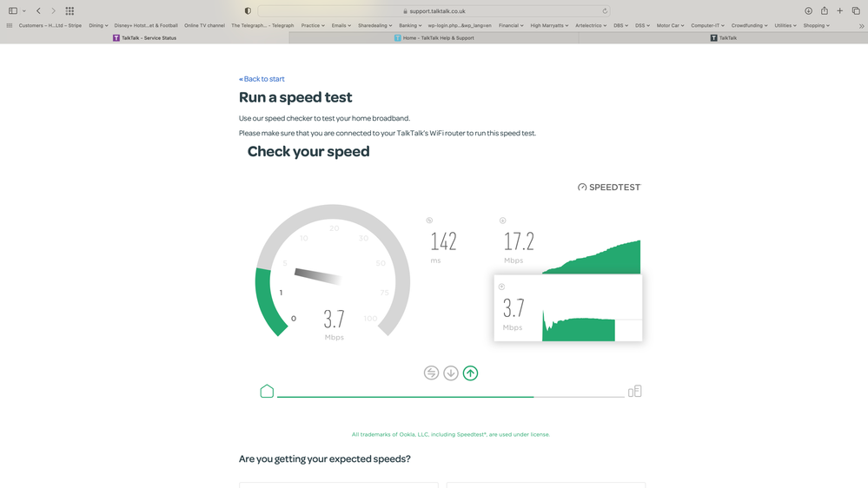This screenshot has height=488, width=868.
Task: Click the home icon on progress line
Action: (267, 392)
